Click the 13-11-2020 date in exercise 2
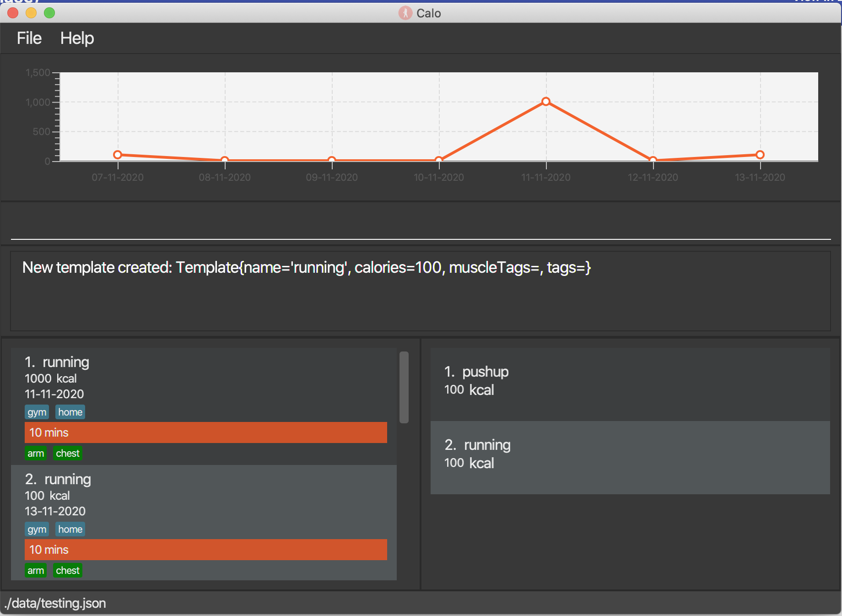This screenshot has height=616, width=842. [x=55, y=511]
